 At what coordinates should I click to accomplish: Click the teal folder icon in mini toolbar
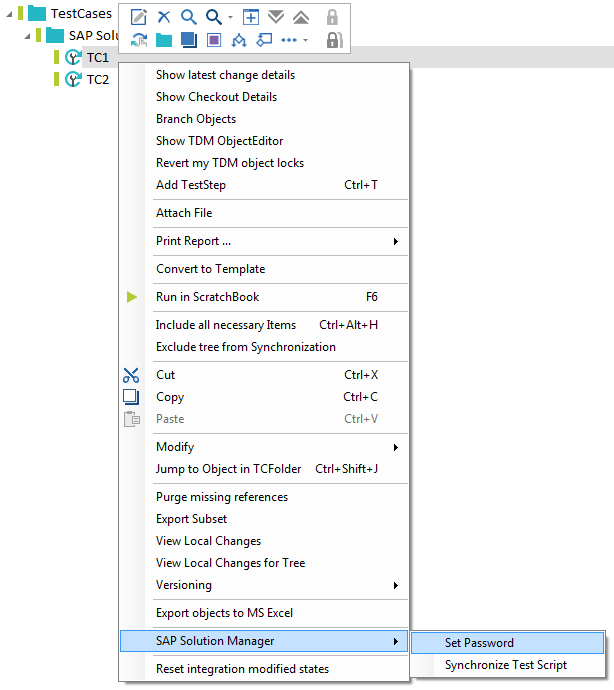point(164,40)
